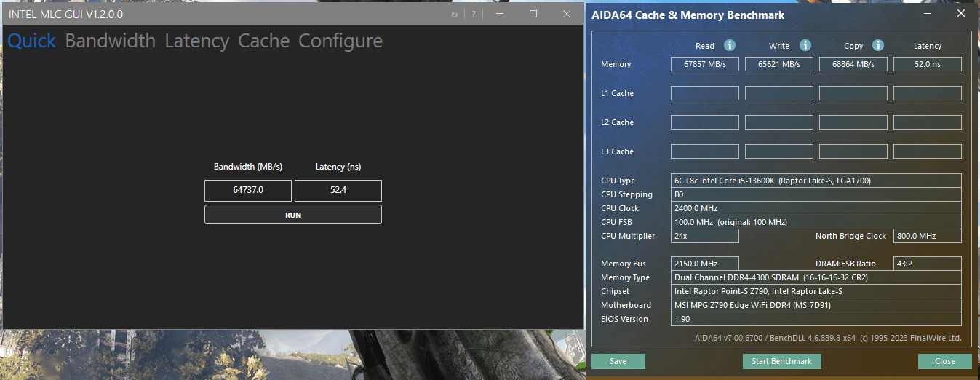Go to the Configure tab
Viewport: 980px width, 380px height.
(x=340, y=41)
